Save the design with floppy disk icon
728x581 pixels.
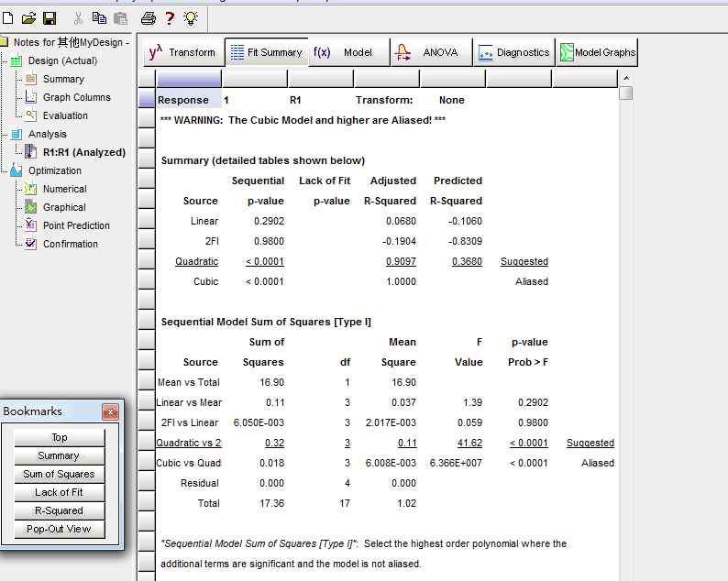point(50,18)
